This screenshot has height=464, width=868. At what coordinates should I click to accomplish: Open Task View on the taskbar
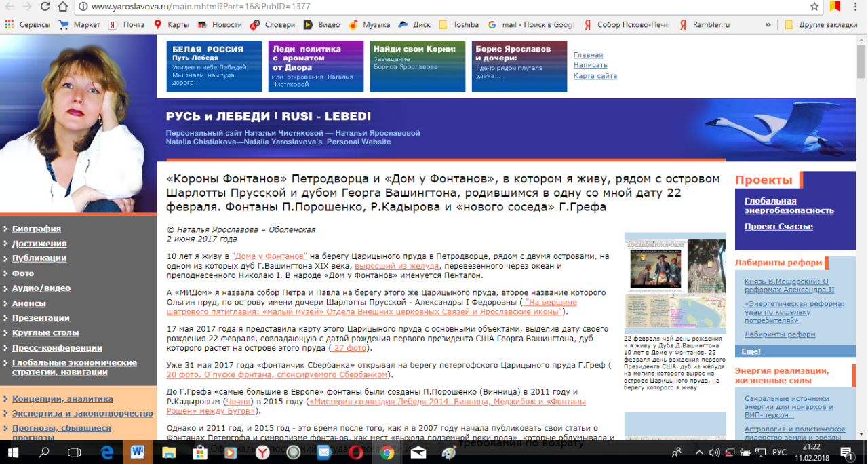pos(75,452)
